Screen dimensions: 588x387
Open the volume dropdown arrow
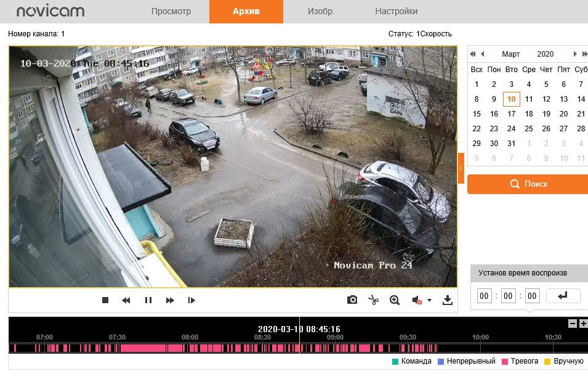pyautogui.click(x=429, y=300)
